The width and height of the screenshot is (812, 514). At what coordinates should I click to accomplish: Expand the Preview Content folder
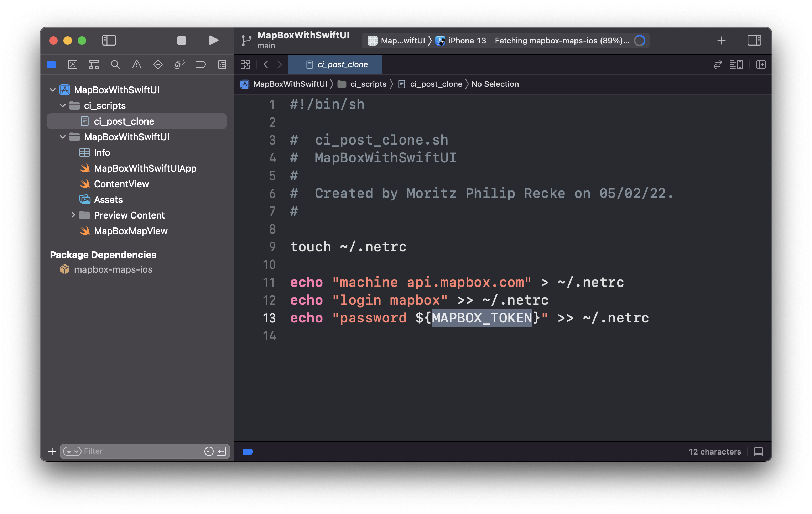[73, 215]
